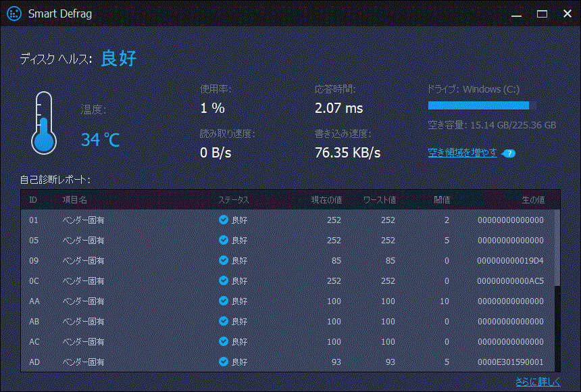Click the 76.35 KB/s write speed value
The image size is (581, 392).
tap(347, 153)
